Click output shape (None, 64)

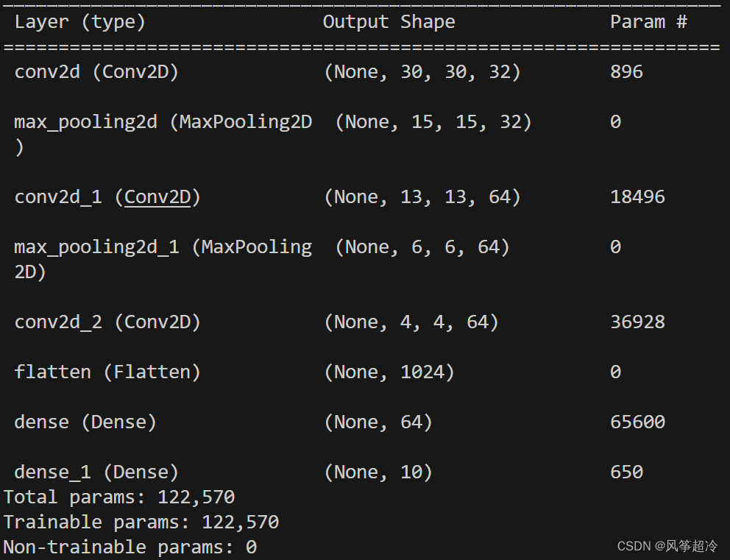point(378,422)
